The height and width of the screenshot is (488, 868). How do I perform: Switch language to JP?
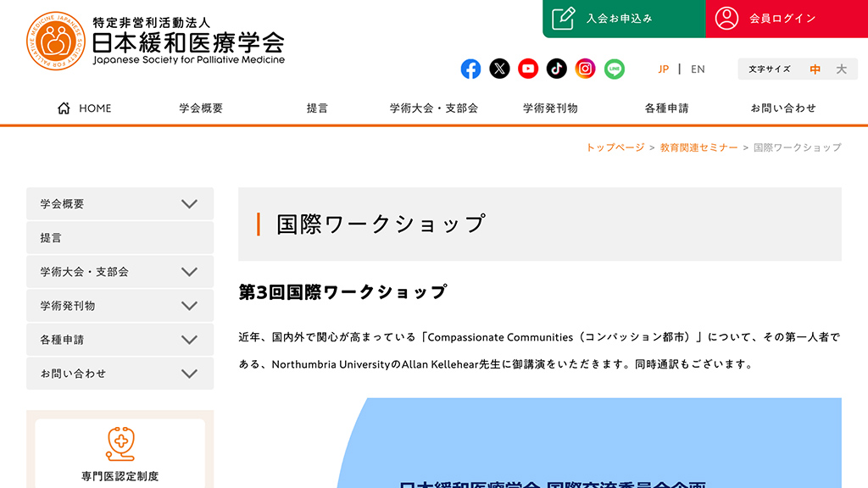pos(663,69)
